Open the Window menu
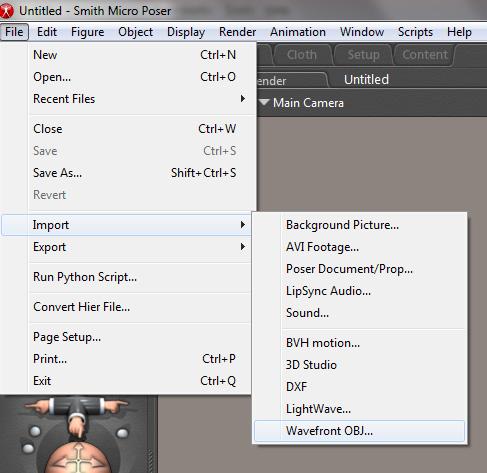The image size is (487, 473). pyautogui.click(x=362, y=32)
